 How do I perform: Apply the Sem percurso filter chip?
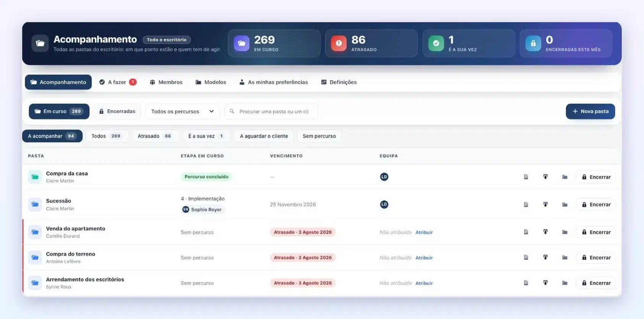pos(319,136)
